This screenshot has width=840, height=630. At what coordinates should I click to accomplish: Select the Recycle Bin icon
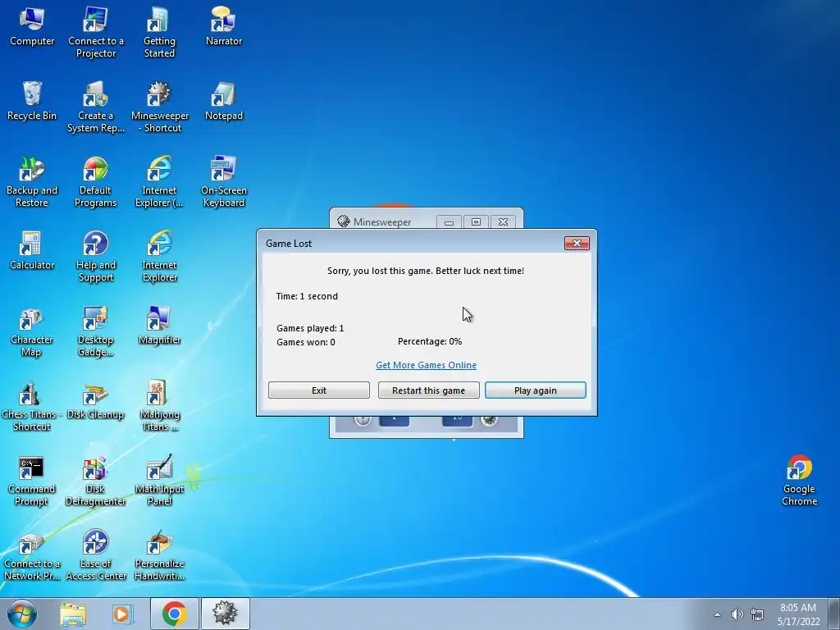pos(32,101)
